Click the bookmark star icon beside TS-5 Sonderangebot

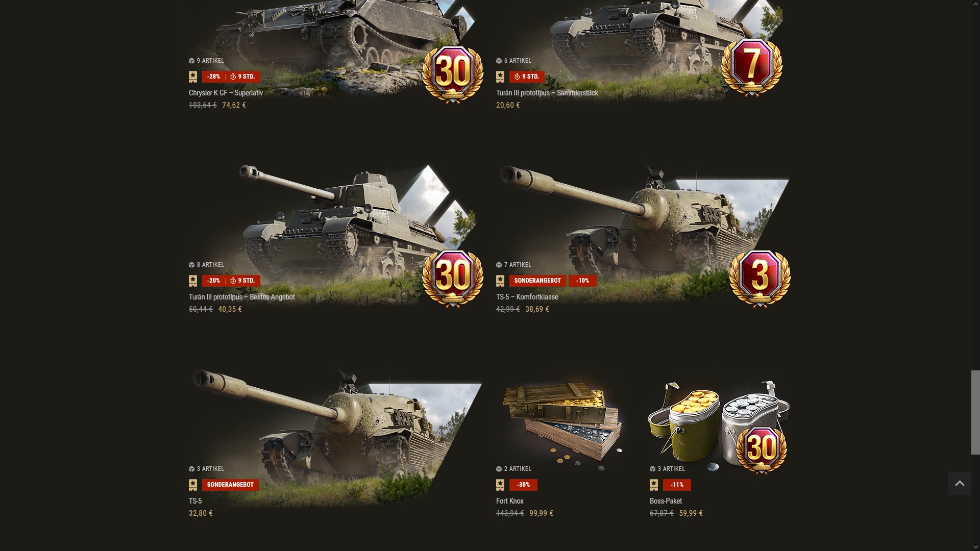pyautogui.click(x=193, y=485)
